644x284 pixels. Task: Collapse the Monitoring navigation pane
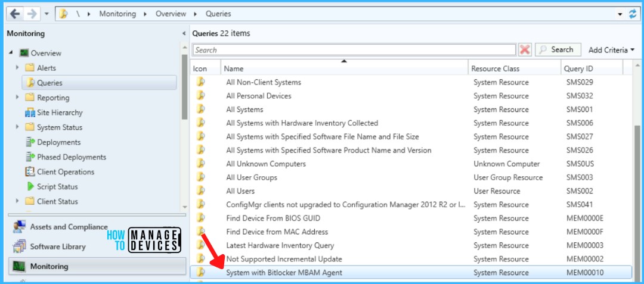click(184, 33)
